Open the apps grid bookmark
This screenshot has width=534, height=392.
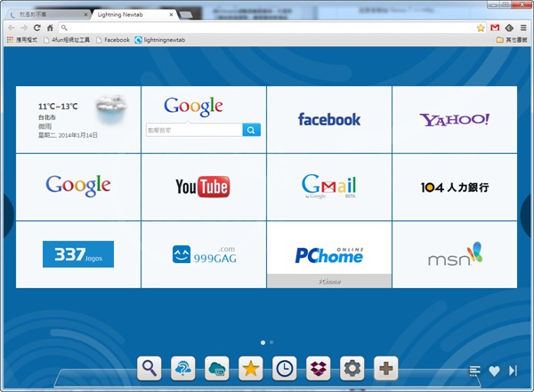[x=22, y=40]
